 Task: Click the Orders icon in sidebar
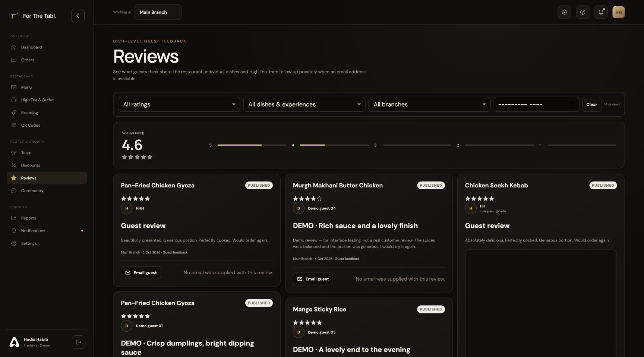[14, 60]
